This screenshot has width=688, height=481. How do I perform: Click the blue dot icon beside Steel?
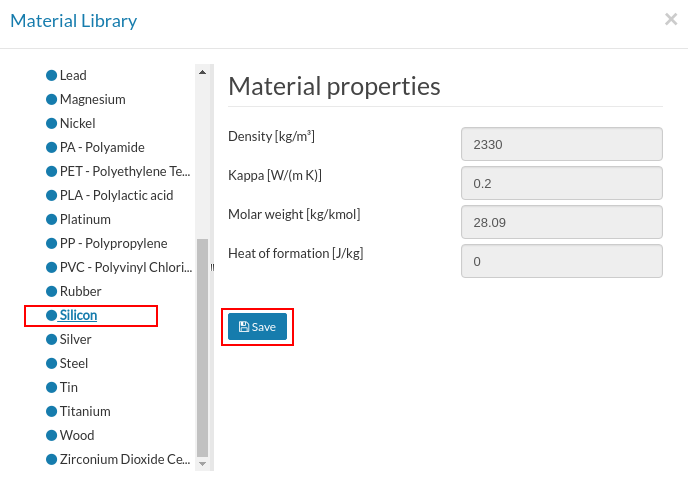pos(51,363)
